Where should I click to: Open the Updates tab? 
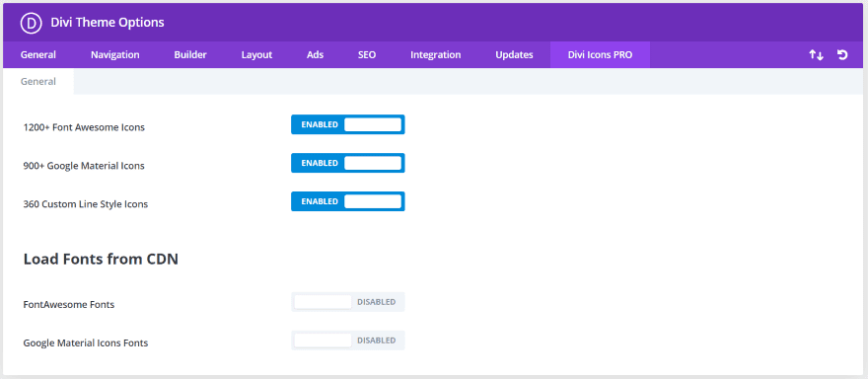coord(514,55)
